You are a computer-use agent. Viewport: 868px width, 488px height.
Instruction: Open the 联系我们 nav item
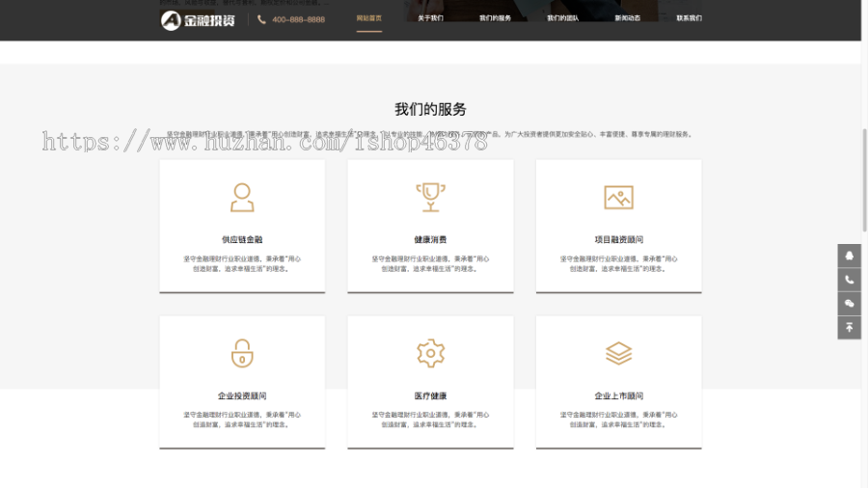click(690, 18)
